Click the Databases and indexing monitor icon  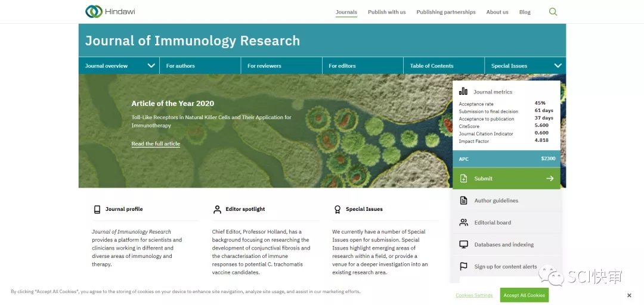pos(463,245)
